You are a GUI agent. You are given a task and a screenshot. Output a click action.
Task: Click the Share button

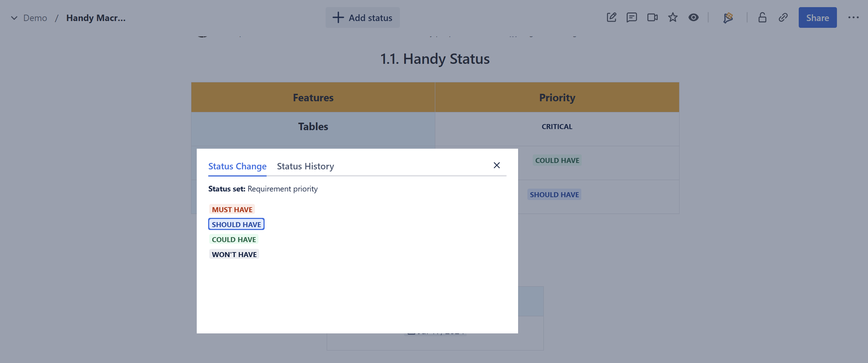click(x=818, y=17)
